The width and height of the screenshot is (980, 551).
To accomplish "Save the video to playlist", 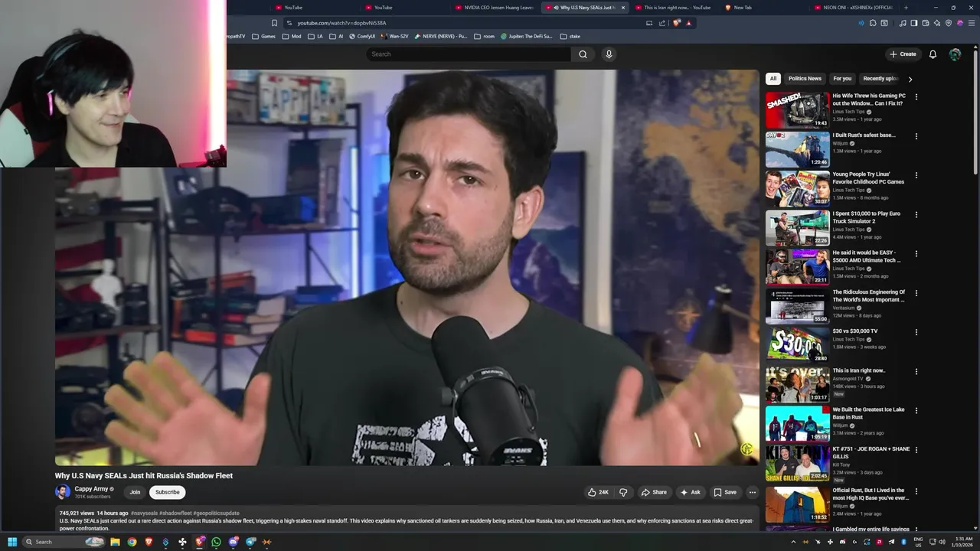I will 725,492.
